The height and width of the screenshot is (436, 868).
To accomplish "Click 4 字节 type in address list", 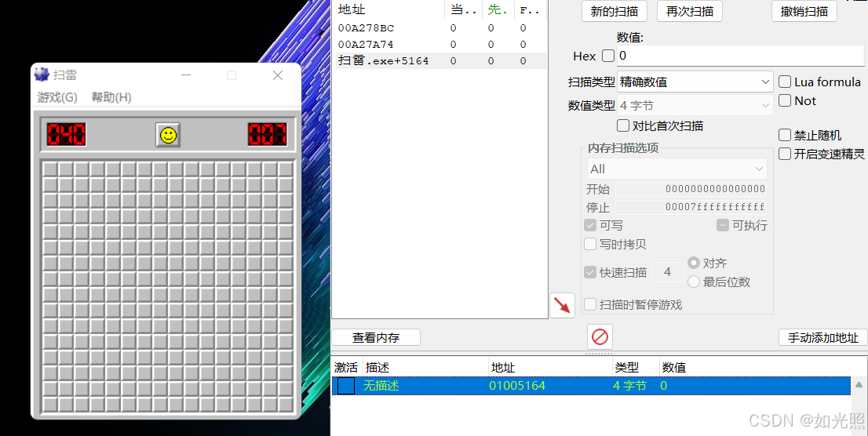I will tap(630, 386).
